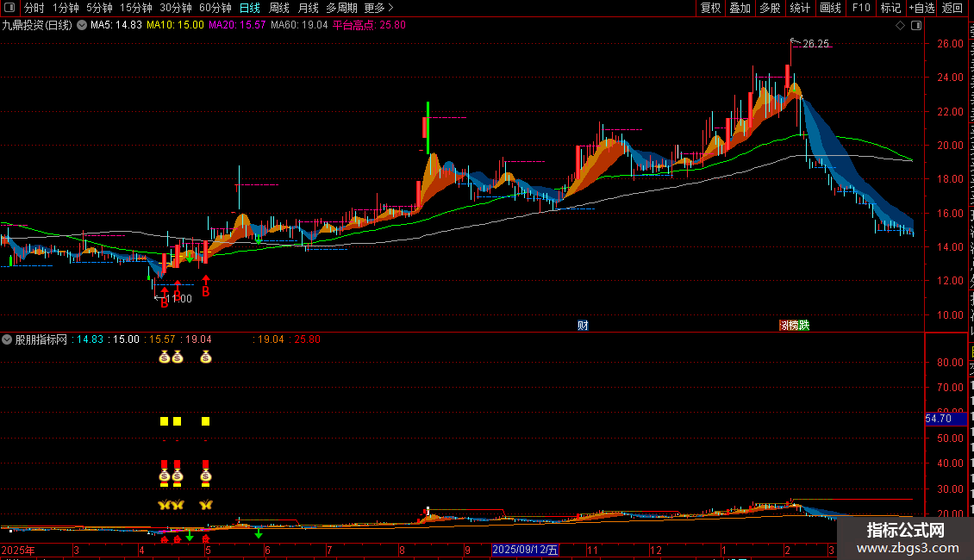The height and width of the screenshot is (560, 974).
Task: Activate the 画线 drawing tool
Action: point(830,8)
